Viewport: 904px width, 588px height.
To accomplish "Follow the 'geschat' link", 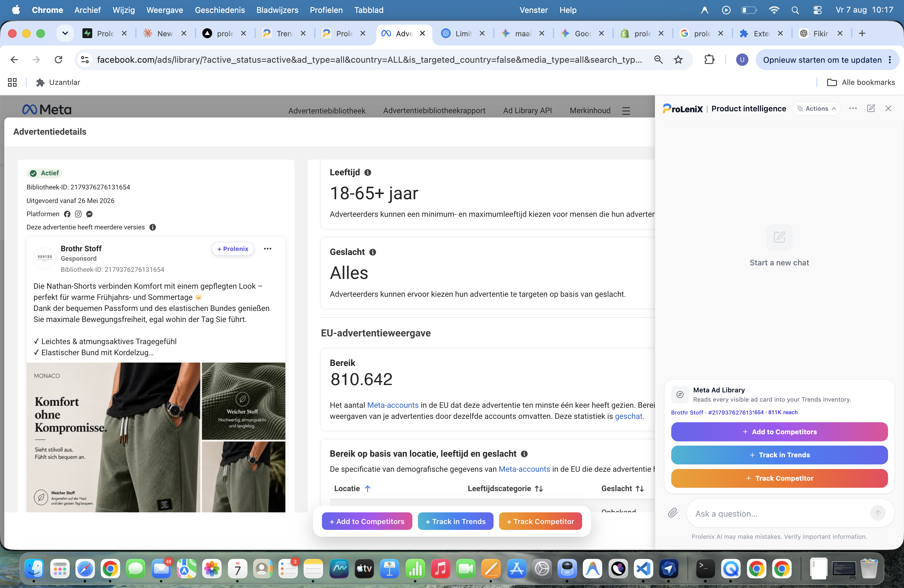I will coord(628,416).
